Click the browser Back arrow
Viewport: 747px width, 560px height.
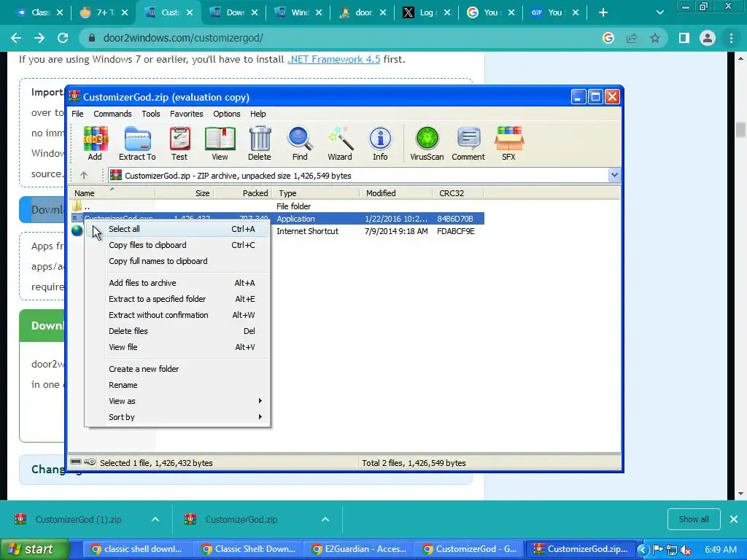tap(16, 38)
